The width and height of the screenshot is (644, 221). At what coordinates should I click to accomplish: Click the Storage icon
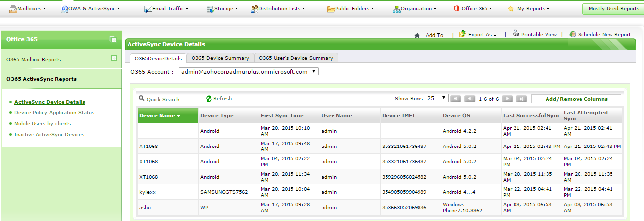210,9
